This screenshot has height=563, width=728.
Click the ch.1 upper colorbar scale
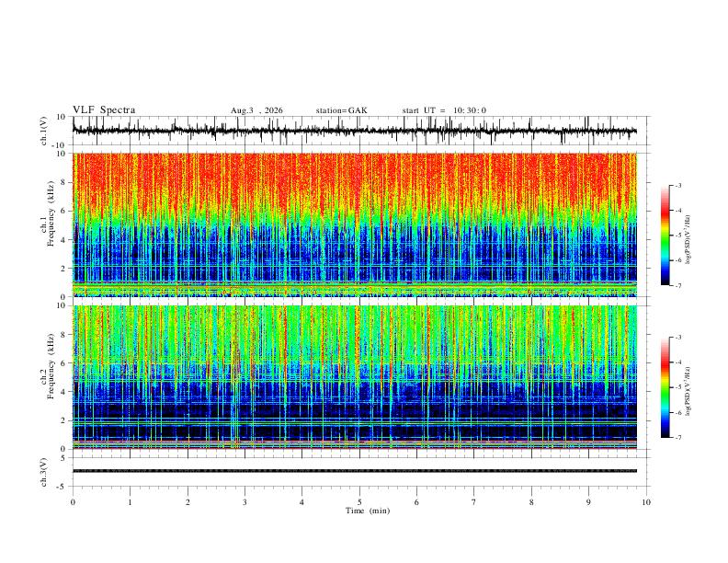(665, 236)
